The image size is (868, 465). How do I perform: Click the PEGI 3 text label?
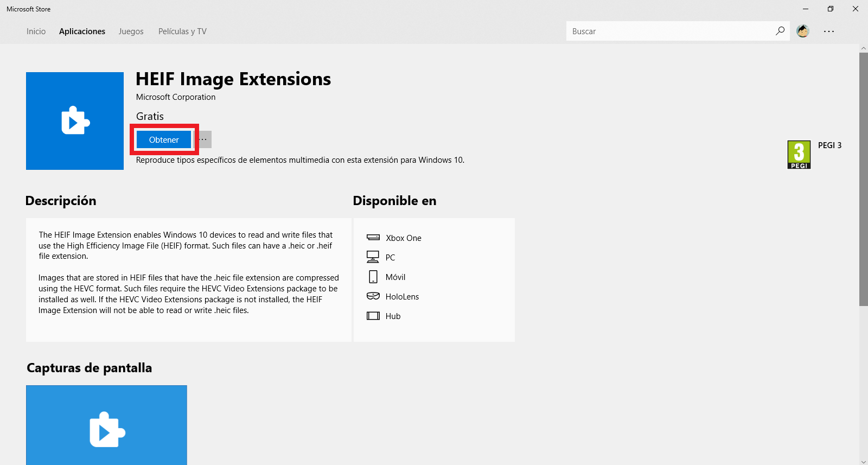tap(830, 145)
